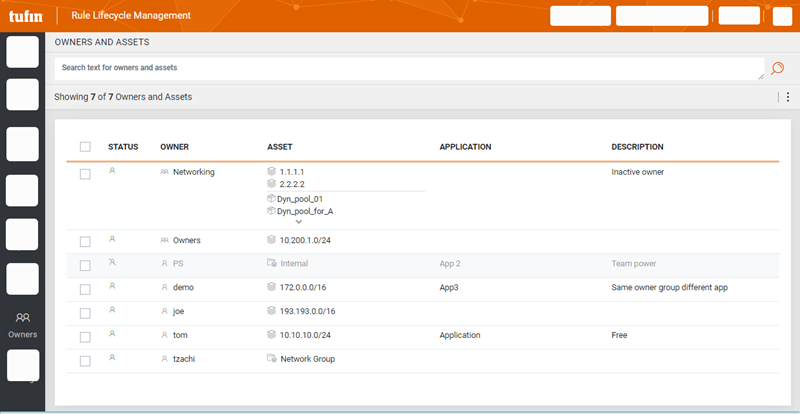
Task: Click the folder icon next to Internal
Action: pyautogui.click(x=272, y=263)
